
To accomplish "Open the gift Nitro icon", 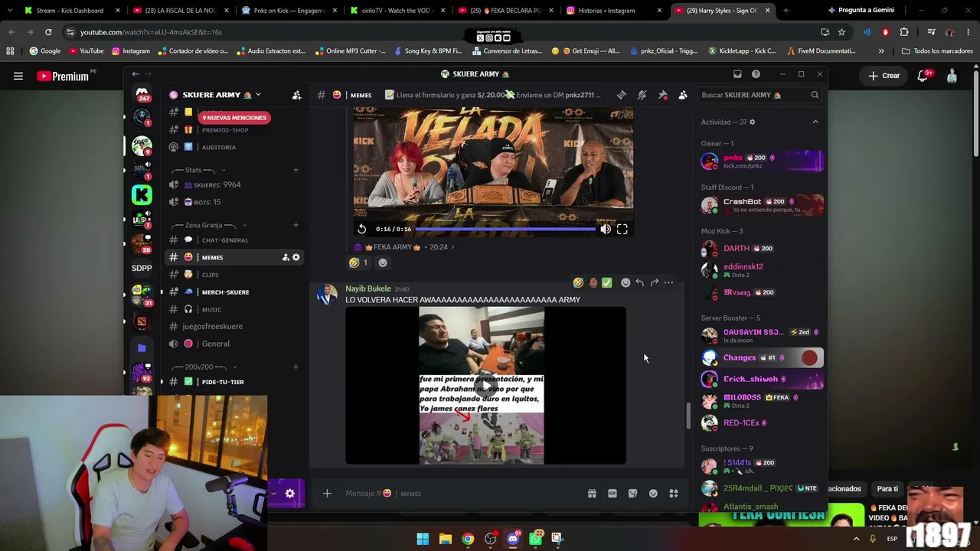I will click(592, 494).
